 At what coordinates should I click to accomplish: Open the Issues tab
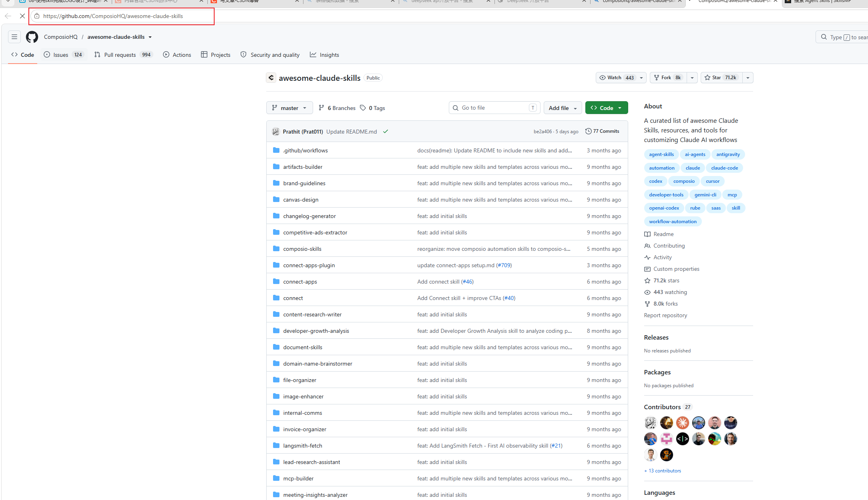tap(64, 55)
